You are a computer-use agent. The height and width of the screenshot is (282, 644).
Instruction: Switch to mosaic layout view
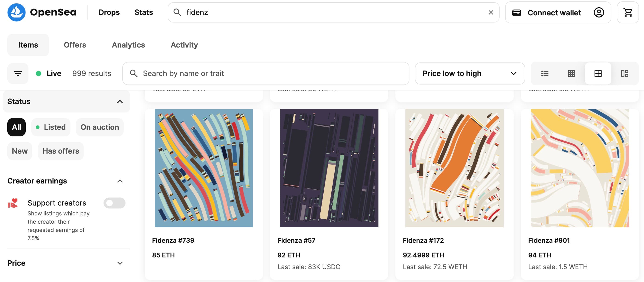click(624, 73)
